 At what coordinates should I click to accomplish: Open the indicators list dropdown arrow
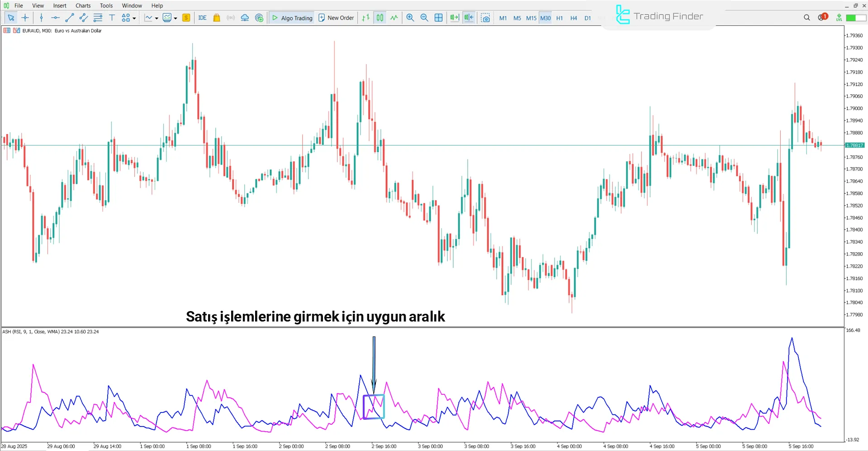157,18
